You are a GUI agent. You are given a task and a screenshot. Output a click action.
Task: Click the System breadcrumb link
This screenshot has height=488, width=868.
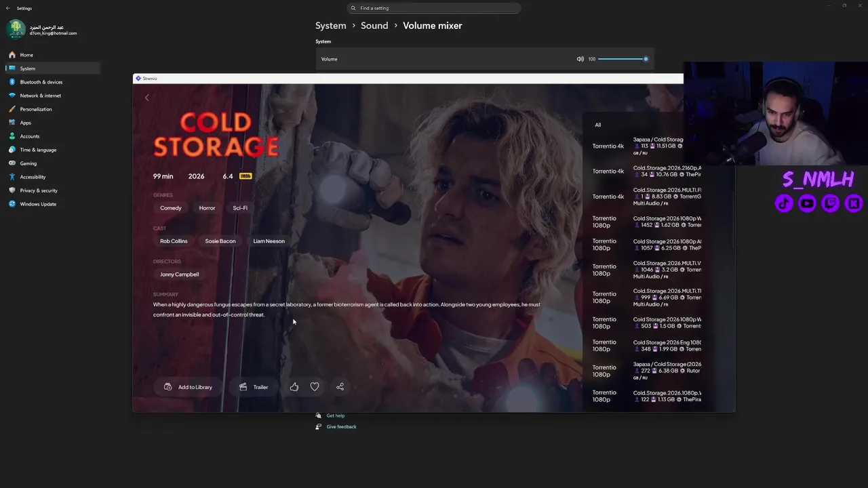331,26
